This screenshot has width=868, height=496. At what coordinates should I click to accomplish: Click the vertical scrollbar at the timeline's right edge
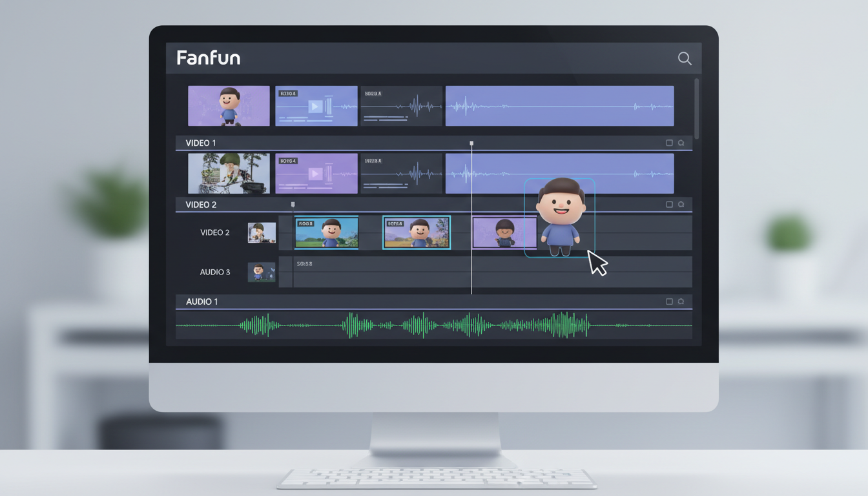[696, 109]
